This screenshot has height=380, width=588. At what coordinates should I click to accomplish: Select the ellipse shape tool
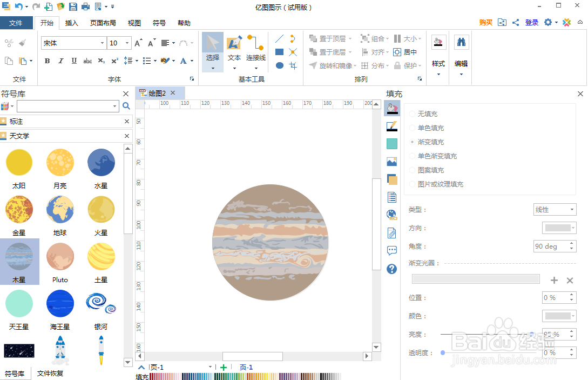pos(279,65)
